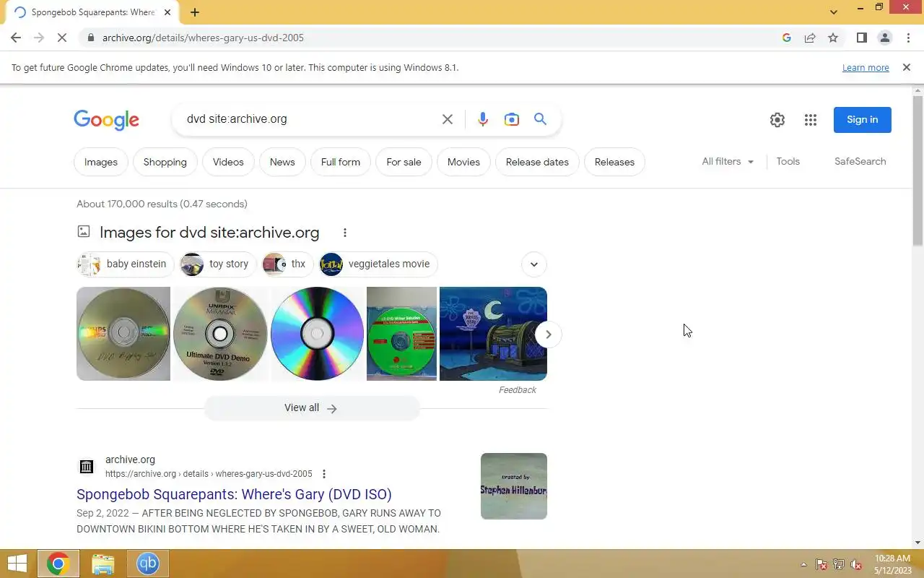This screenshot has width=924, height=578.
Task: Start a voice search with the microphone icon
Action: [x=483, y=119]
